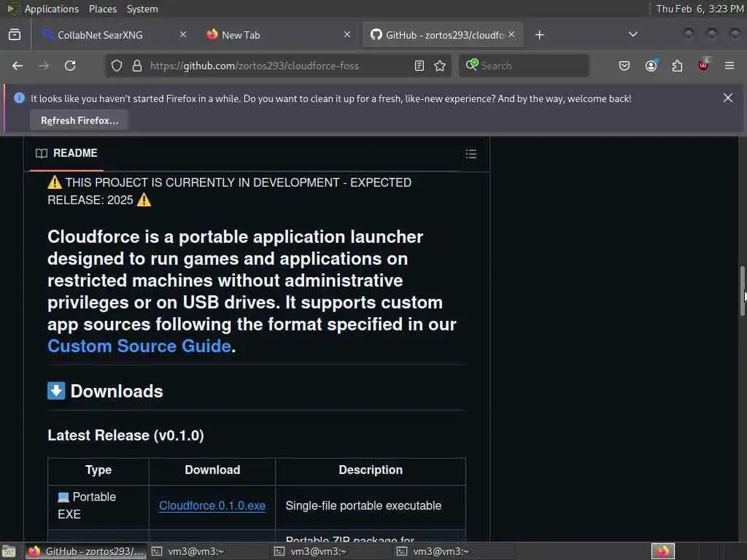Image resolution: width=747 pixels, height=560 pixels.
Task: Select the GitHub Firefox window in the taskbar
Action: point(86,551)
